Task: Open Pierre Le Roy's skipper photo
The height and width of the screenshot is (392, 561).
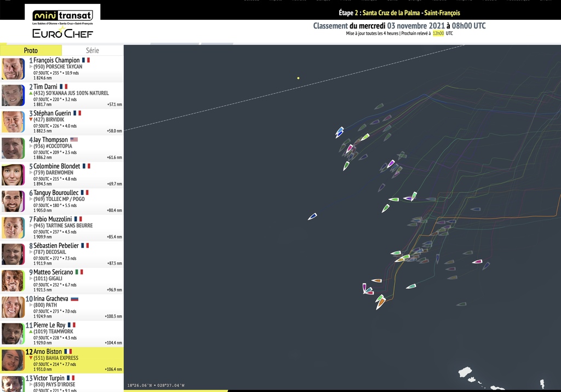Action: point(13,333)
